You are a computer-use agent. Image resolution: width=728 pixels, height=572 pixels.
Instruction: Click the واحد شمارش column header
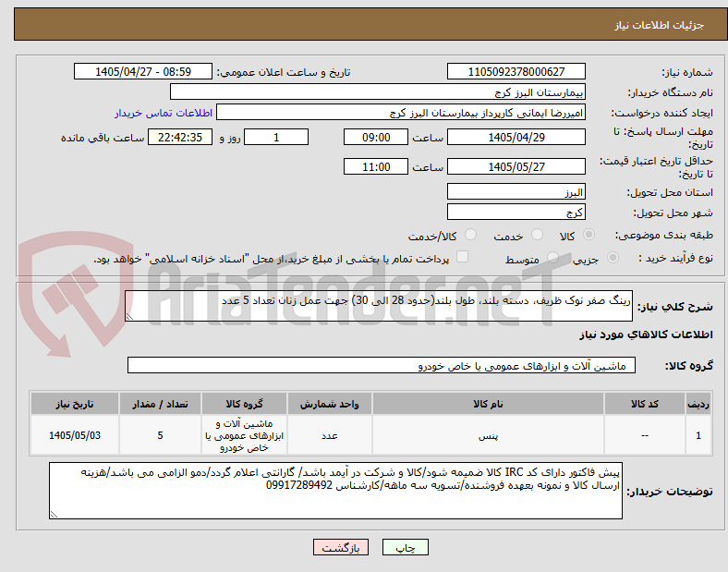pos(329,404)
